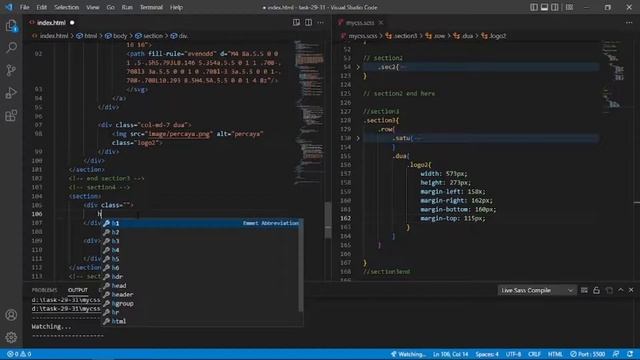The width and height of the screenshot is (640, 360).
Task: Open the Search view in activity bar
Action: point(11,48)
